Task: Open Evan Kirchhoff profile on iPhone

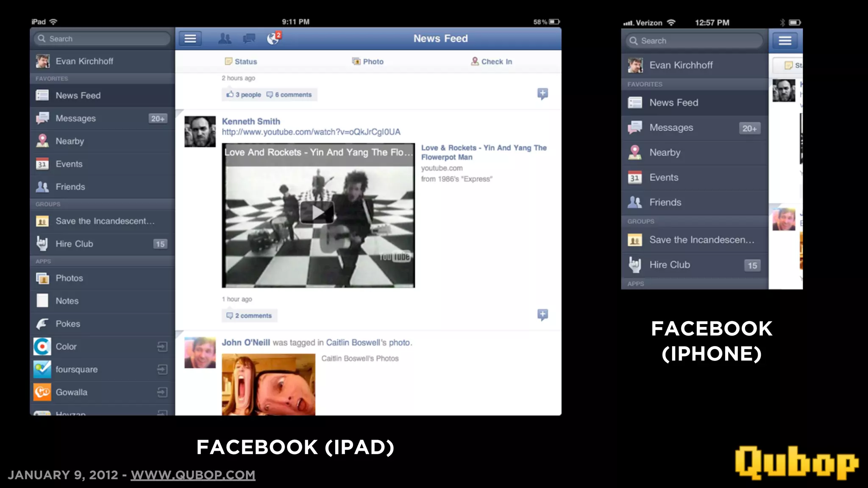Action: click(x=695, y=65)
